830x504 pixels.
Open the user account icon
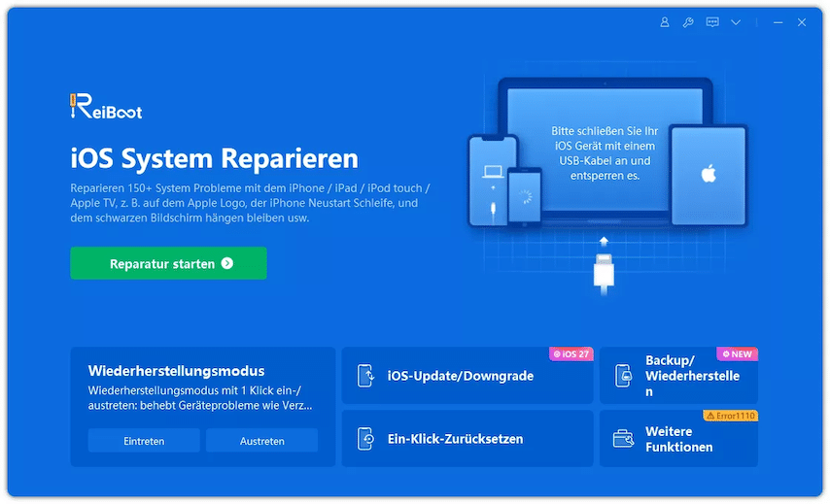point(665,22)
